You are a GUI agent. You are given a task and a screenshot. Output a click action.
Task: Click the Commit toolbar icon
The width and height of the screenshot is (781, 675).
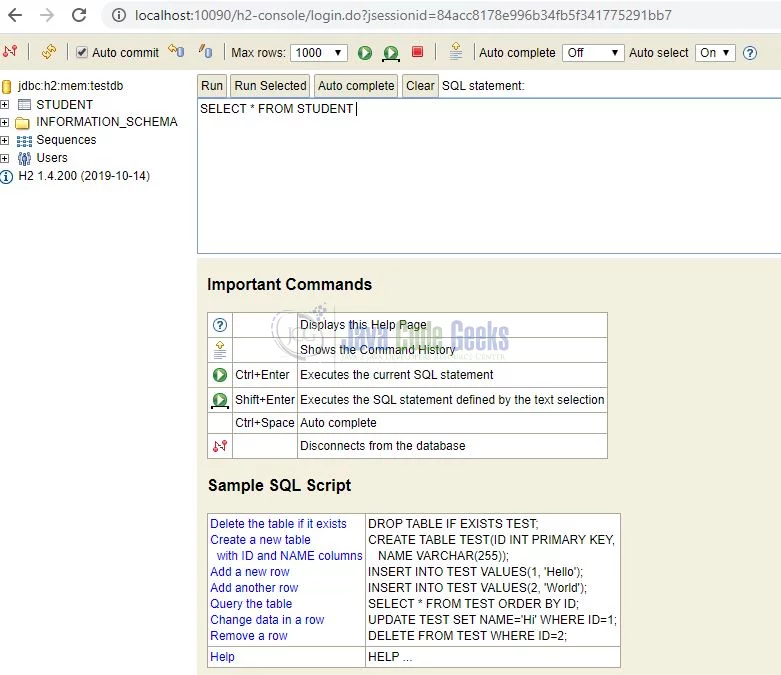[x=205, y=51]
